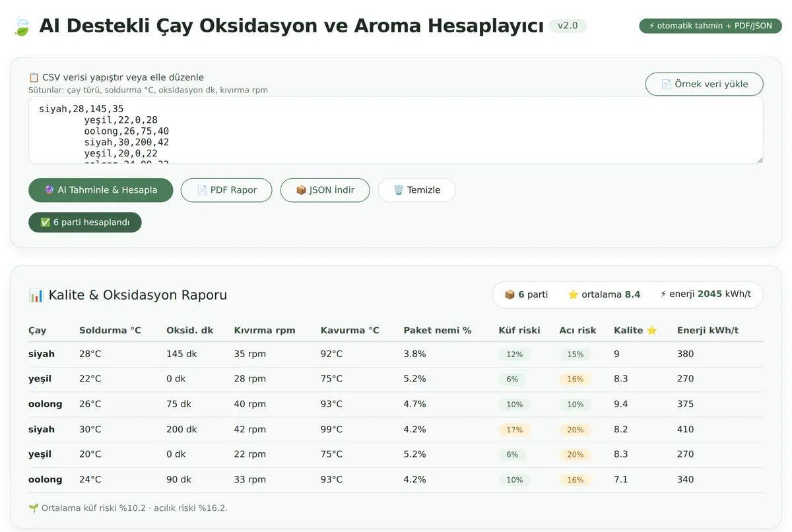Click the 28°C soldurma cell

coord(90,354)
